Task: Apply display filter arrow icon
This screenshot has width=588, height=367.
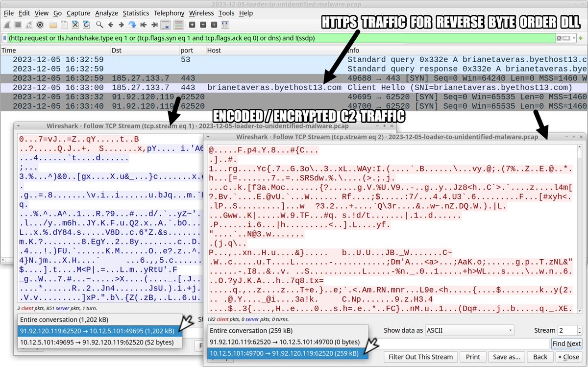Action: coord(566,38)
